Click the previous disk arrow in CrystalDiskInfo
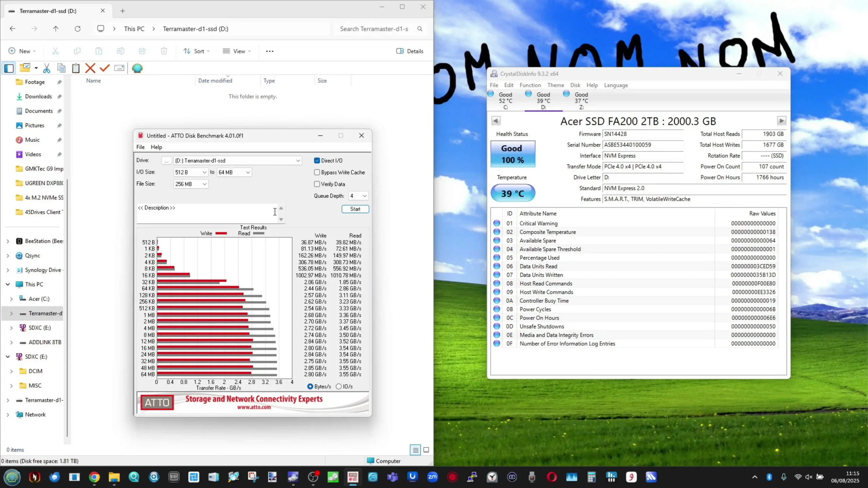The image size is (868, 488). (x=496, y=121)
